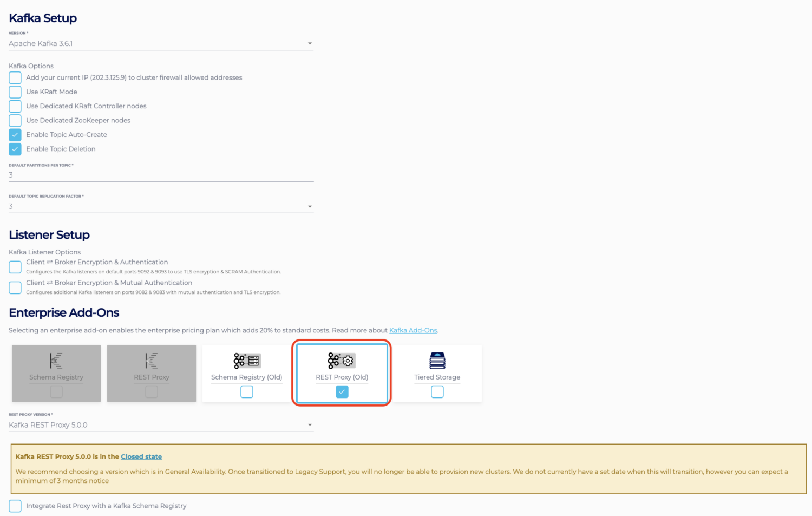The height and width of the screenshot is (516, 812).
Task: Click the Tiered Storage stacked-disks icon
Action: click(x=437, y=360)
